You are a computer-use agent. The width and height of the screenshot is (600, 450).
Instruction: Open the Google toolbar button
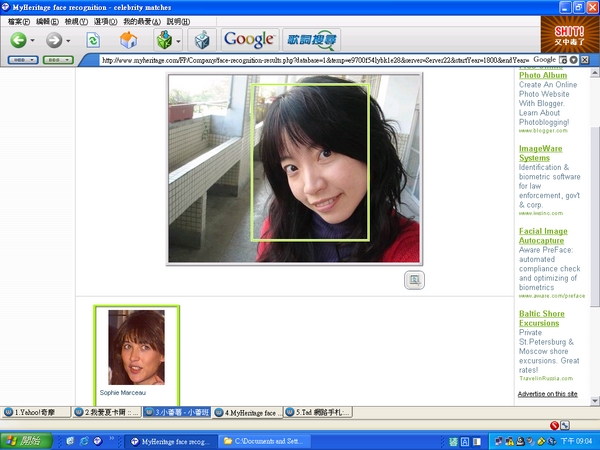[249, 39]
